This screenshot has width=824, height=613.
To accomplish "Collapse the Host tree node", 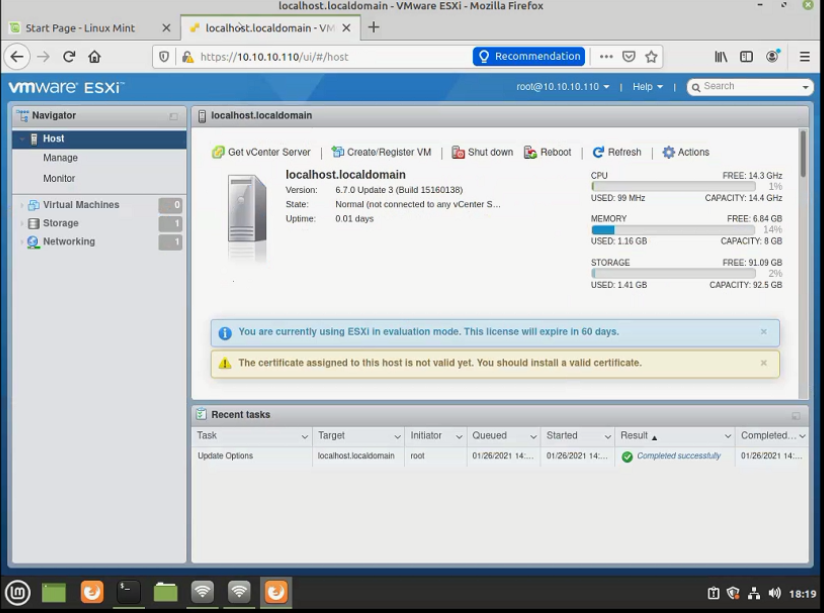I will 22,139.
